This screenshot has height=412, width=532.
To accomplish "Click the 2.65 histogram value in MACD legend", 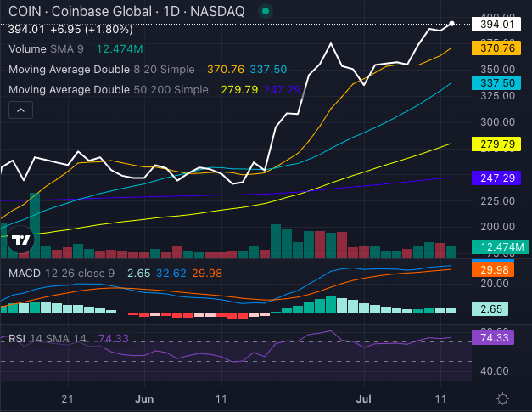I will click(x=139, y=273).
